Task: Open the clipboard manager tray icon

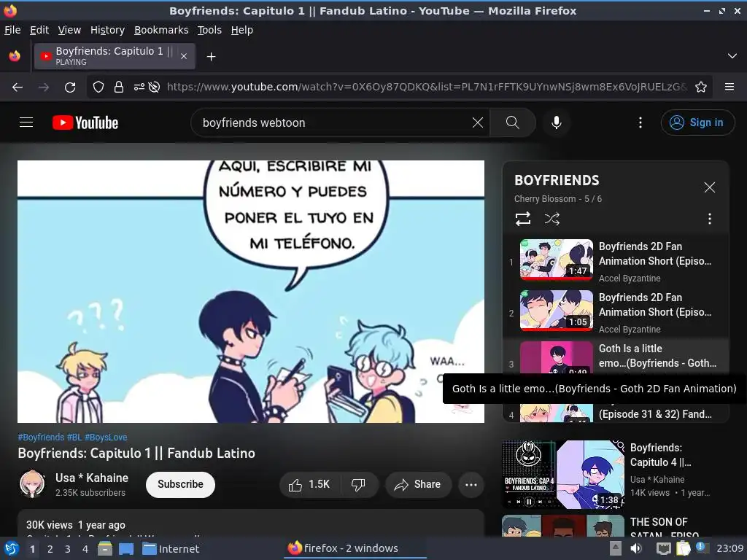Action: click(x=683, y=548)
